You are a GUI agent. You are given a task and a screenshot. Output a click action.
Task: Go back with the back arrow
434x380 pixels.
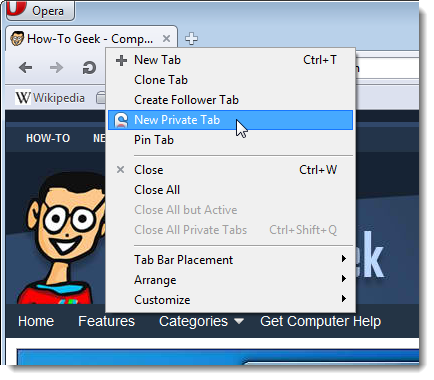pyautogui.click(x=26, y=68)
